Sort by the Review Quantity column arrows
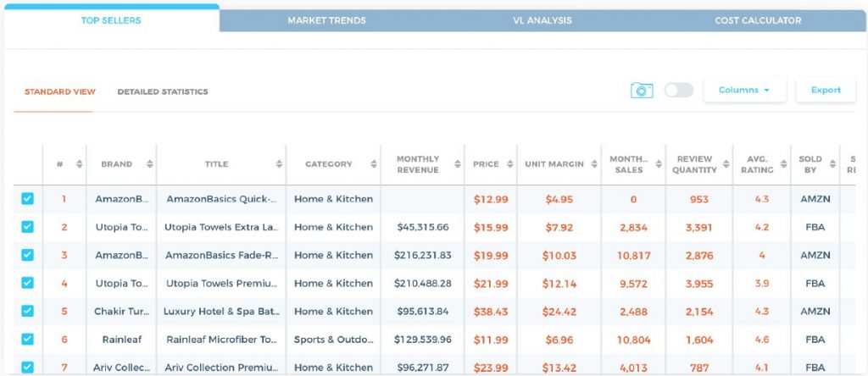This screenshot has height=376, width=868. tap(726, 164)
